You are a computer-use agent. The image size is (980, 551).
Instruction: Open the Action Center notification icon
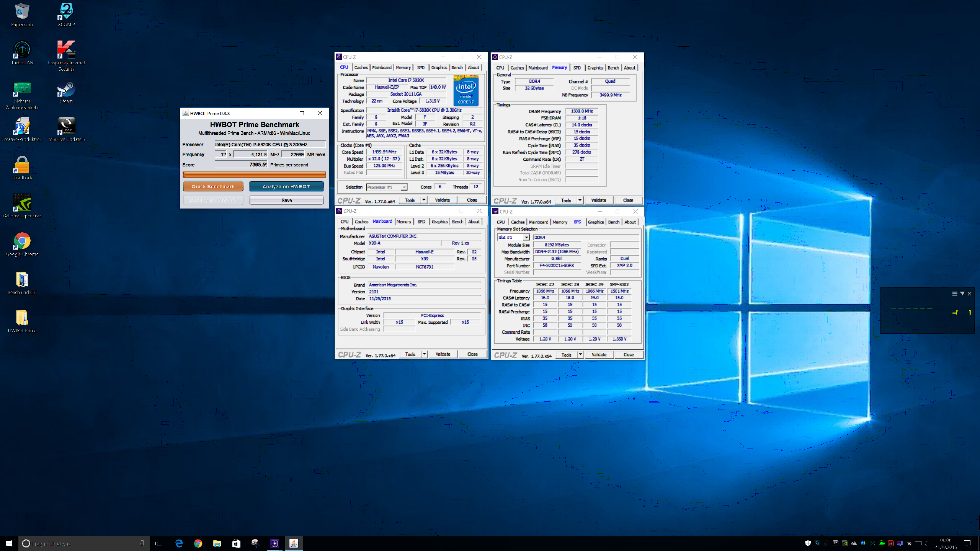(967, 543)
